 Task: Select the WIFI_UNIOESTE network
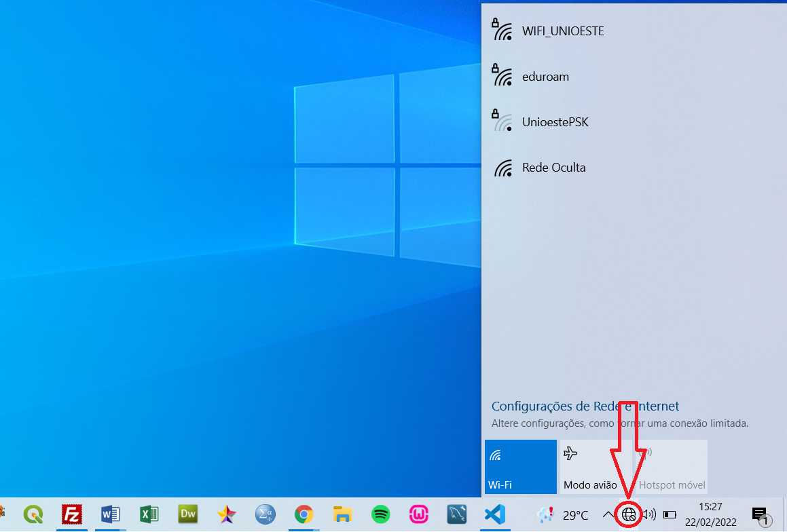pos(563,31)
